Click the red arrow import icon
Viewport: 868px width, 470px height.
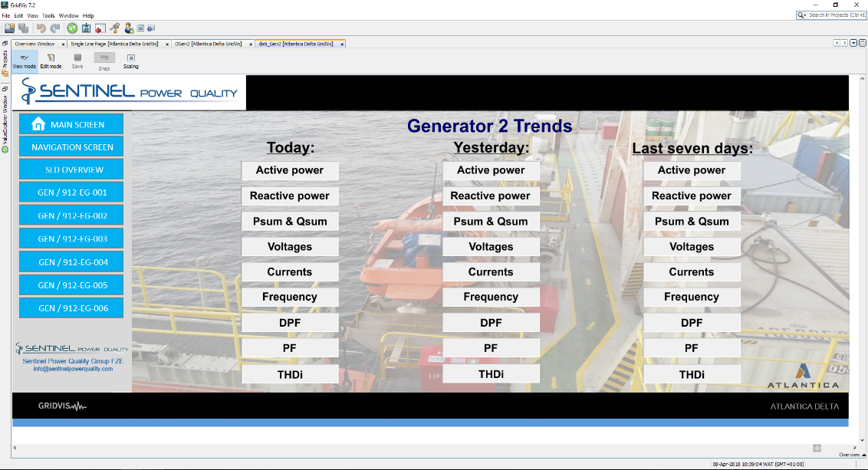click(100, 28)
